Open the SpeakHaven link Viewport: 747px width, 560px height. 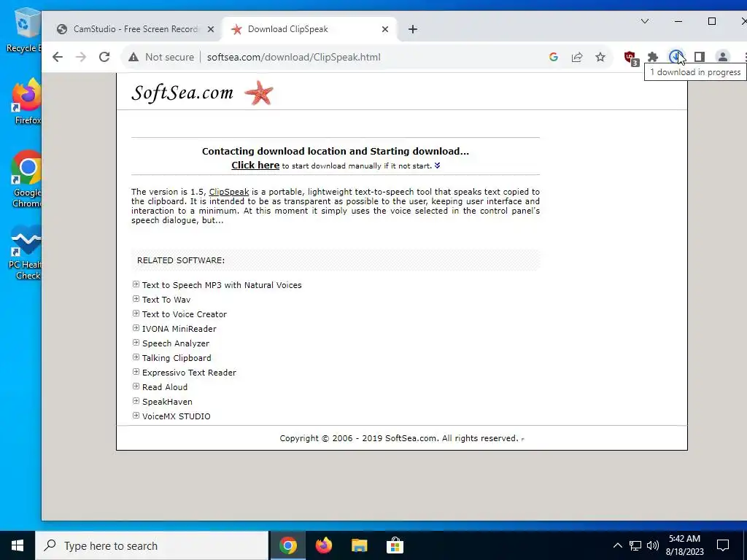[x=167, y=402]
